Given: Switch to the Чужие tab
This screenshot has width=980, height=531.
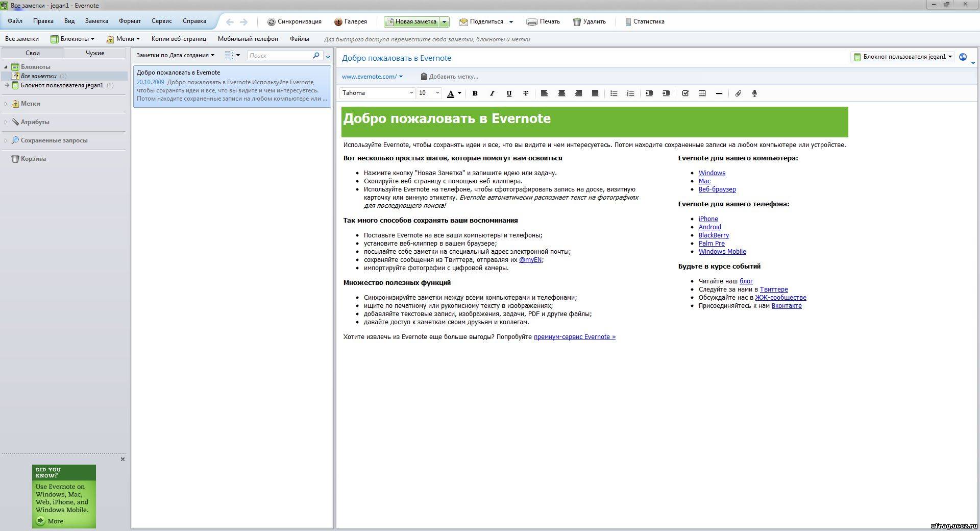Looking at the screenshot, I should 95,53.
